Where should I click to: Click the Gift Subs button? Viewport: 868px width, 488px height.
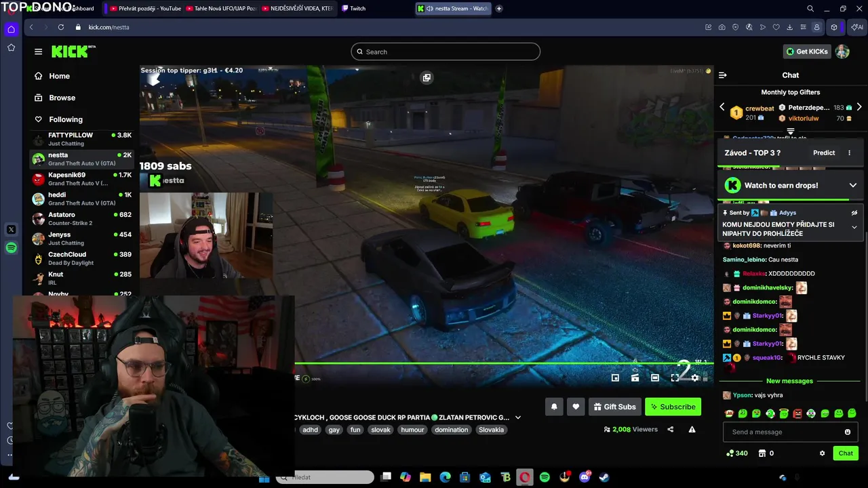[x=614, y=407]
